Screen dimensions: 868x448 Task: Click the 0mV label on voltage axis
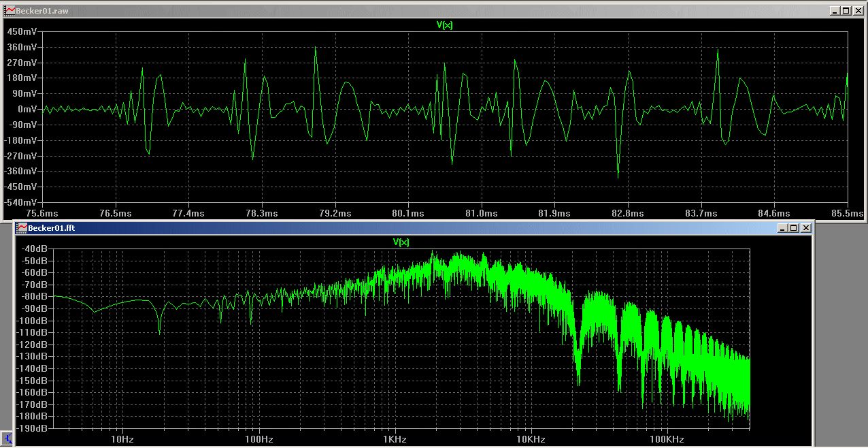click(29, 109)
